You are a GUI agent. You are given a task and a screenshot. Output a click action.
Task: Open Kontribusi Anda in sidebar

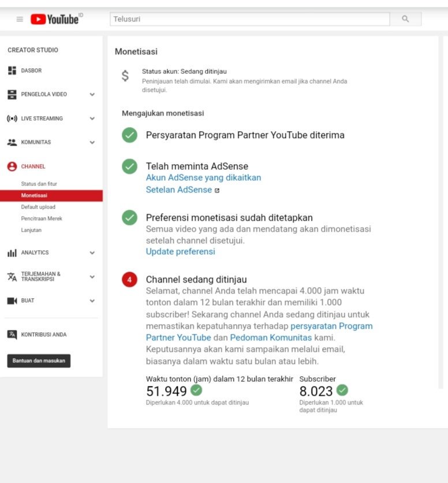[44, 335]
